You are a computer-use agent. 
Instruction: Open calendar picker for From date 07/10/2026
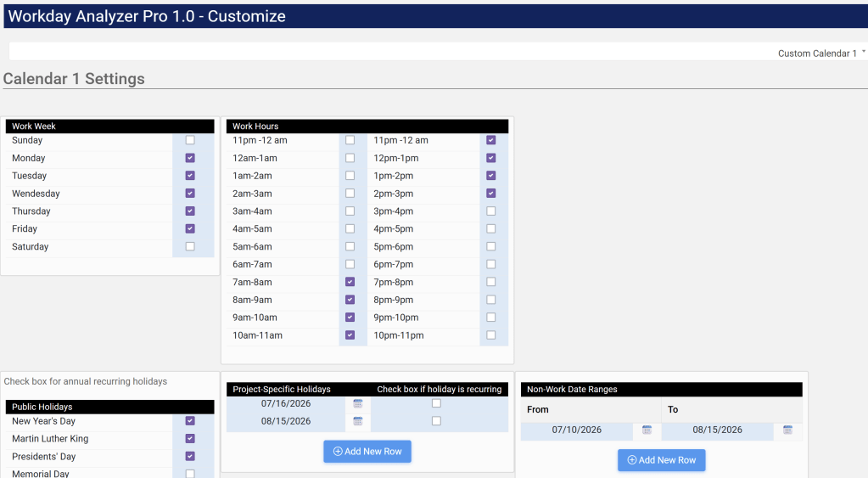[647, 430]
